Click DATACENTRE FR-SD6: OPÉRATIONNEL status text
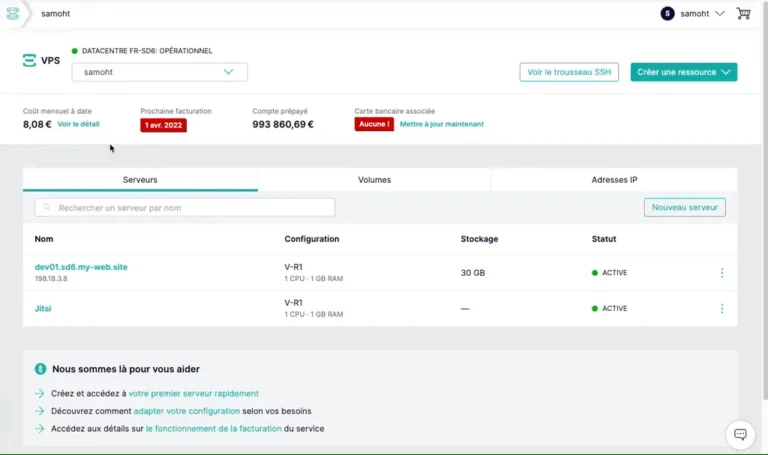This screenshot has width=768, height=455. coord(147,51)
